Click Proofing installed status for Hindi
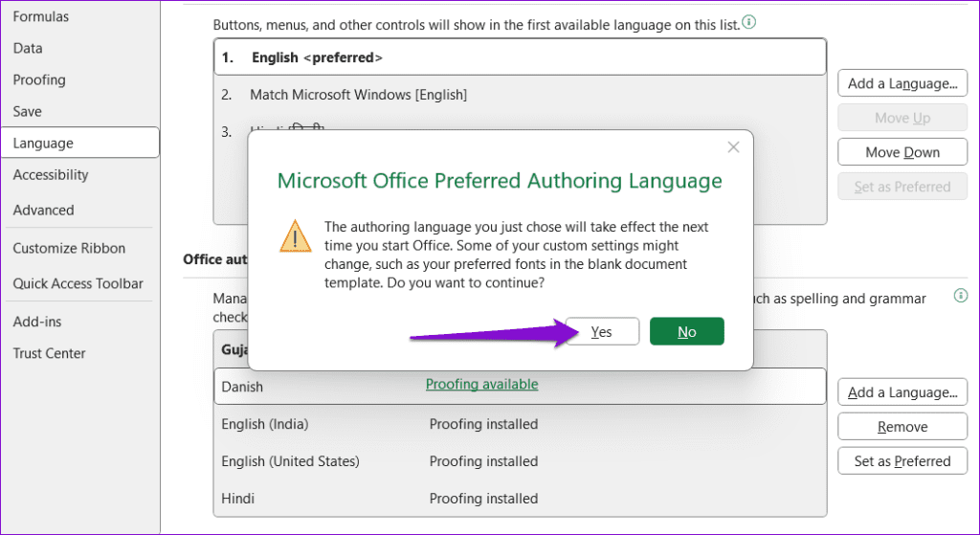 click(x=483, y=498)
